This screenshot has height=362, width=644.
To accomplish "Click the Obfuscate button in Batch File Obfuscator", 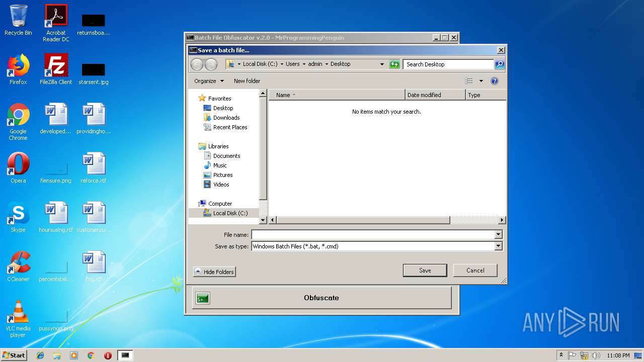I will point(321,298).
